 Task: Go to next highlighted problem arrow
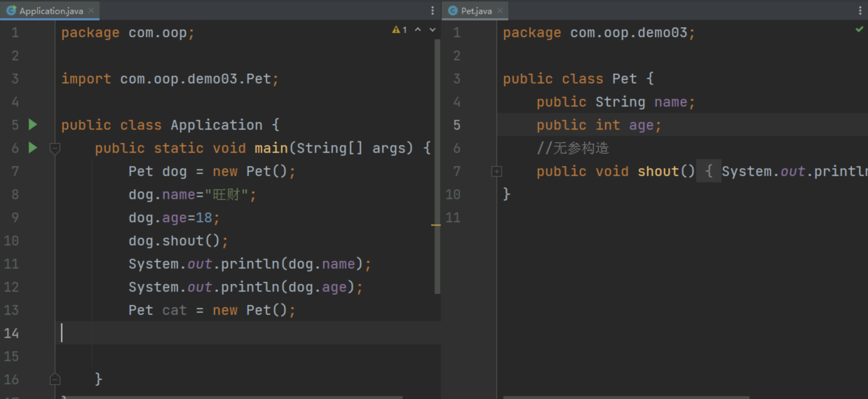(x=433, y=30)
